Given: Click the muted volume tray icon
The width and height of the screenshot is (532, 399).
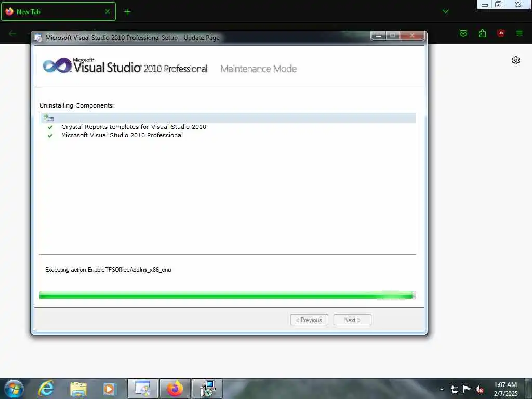Looking at the screenshot, I should [480, 389].
